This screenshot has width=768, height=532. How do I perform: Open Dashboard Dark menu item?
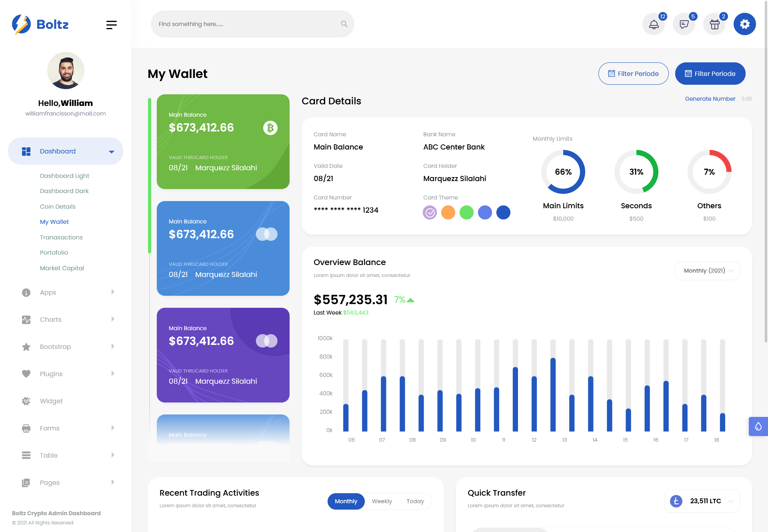64,191
